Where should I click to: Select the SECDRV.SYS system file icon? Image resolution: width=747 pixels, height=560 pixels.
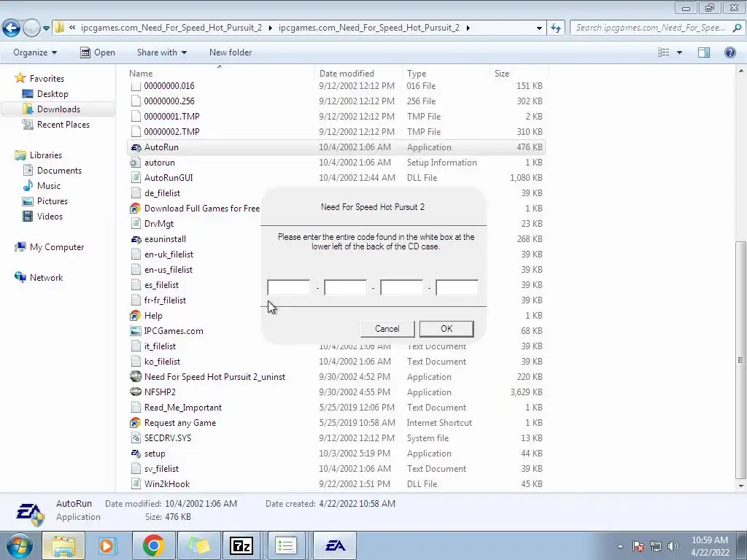pyautogui.click(x=136, y=438)
